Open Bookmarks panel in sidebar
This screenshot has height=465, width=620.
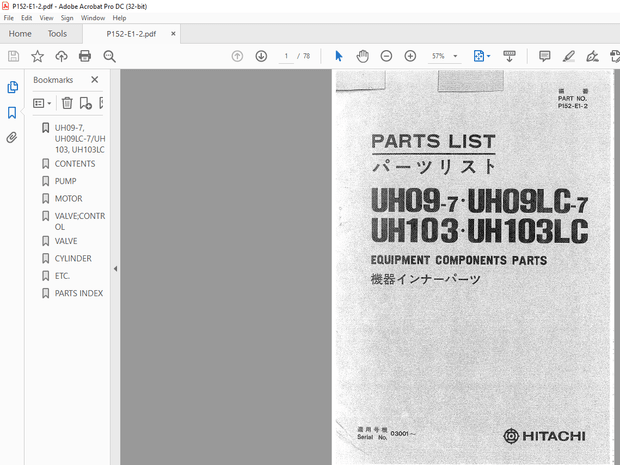[12, 113]
